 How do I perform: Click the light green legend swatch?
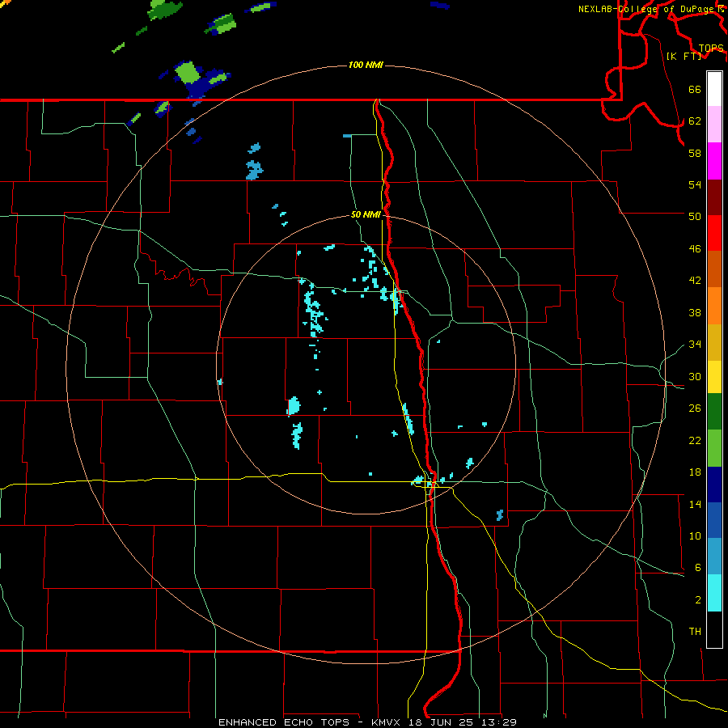[x=714, y=448]
